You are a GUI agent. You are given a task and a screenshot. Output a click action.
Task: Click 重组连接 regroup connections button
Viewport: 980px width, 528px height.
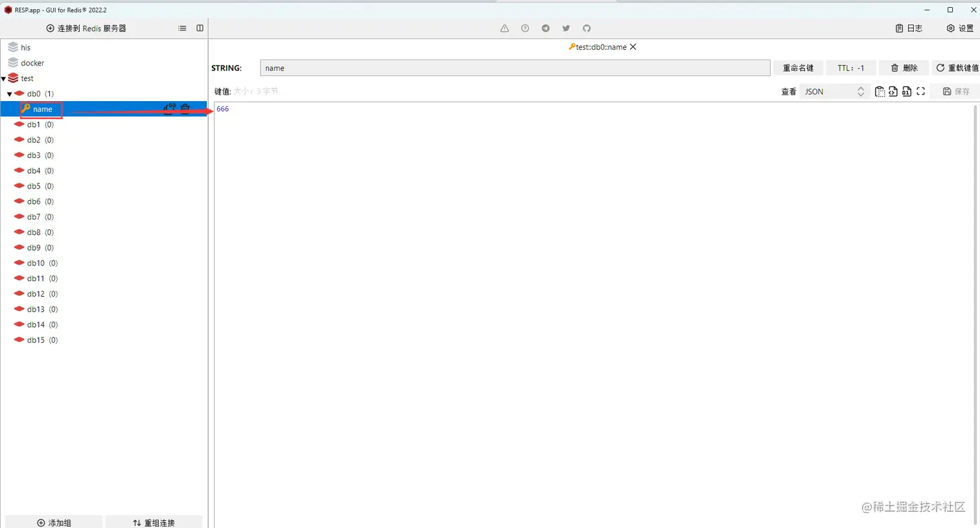pyautogui.click(x=154, y=522)
